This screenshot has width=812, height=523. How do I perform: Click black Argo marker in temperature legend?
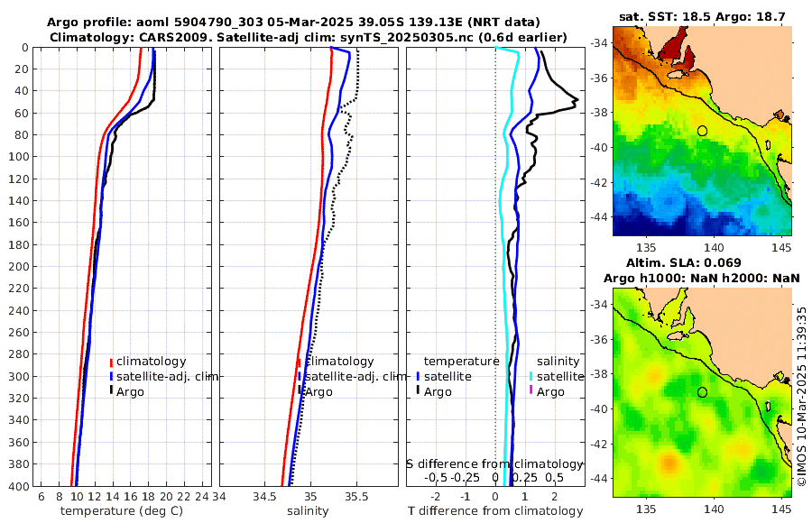111,390
